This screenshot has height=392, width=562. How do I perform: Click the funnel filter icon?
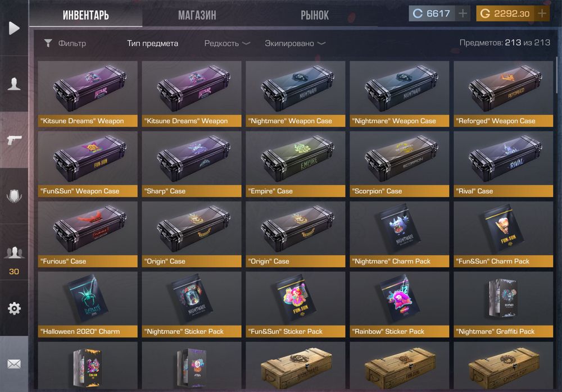[x=48, y=43]
